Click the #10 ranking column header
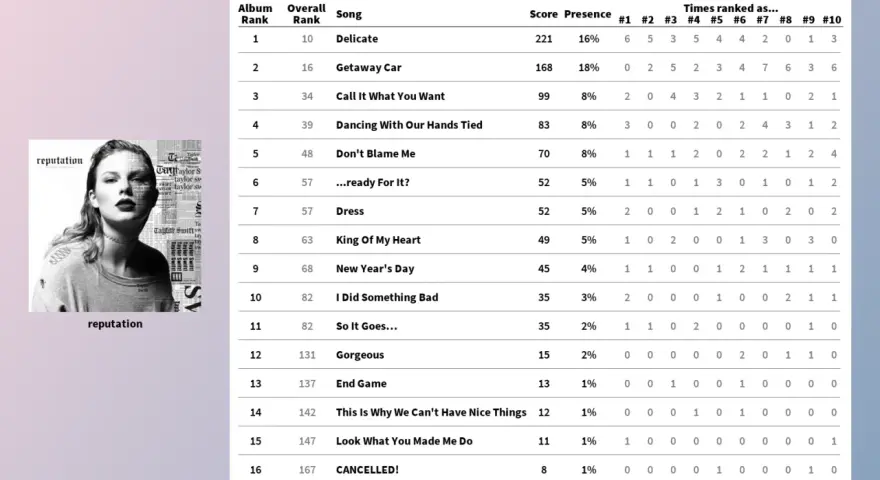This screenshot has width=880, height=480. (832, 20)
